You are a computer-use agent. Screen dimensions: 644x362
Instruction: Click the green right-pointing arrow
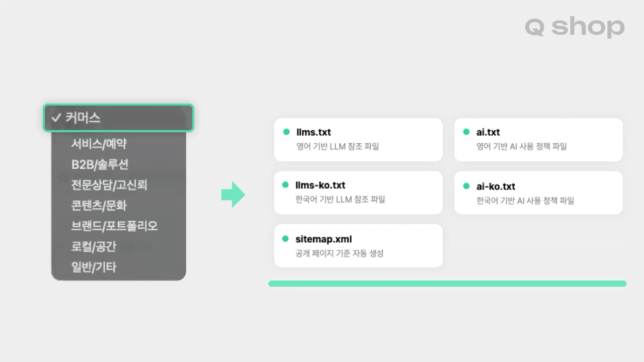(x=233, y=195)
